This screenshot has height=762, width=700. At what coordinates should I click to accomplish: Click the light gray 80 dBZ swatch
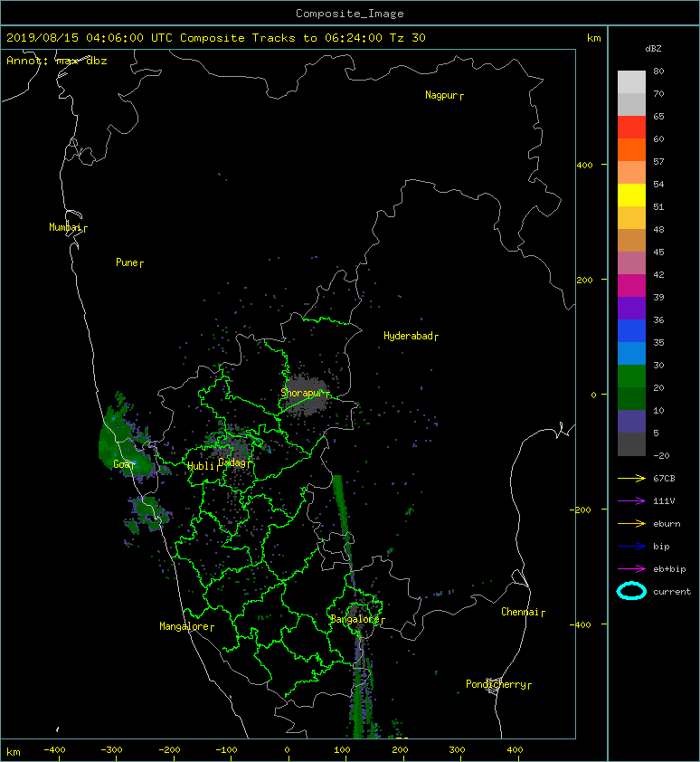pyautogui.click(x=631, y=81)
